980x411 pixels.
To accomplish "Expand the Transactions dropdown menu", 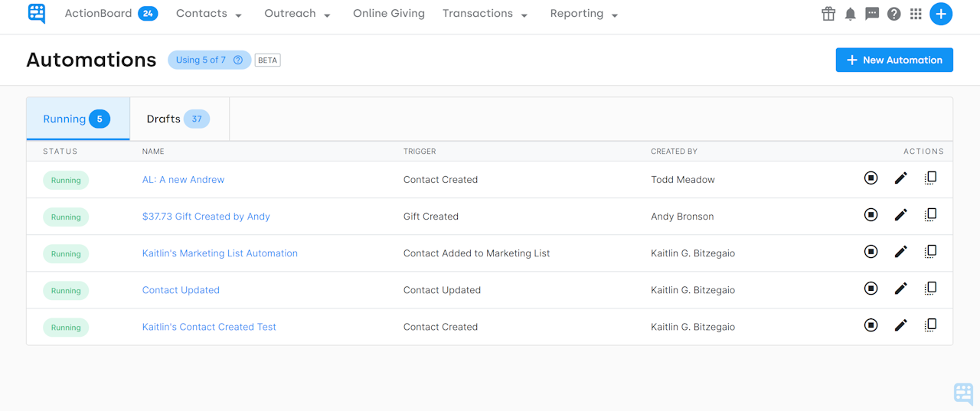I will [x=485, y=14].
